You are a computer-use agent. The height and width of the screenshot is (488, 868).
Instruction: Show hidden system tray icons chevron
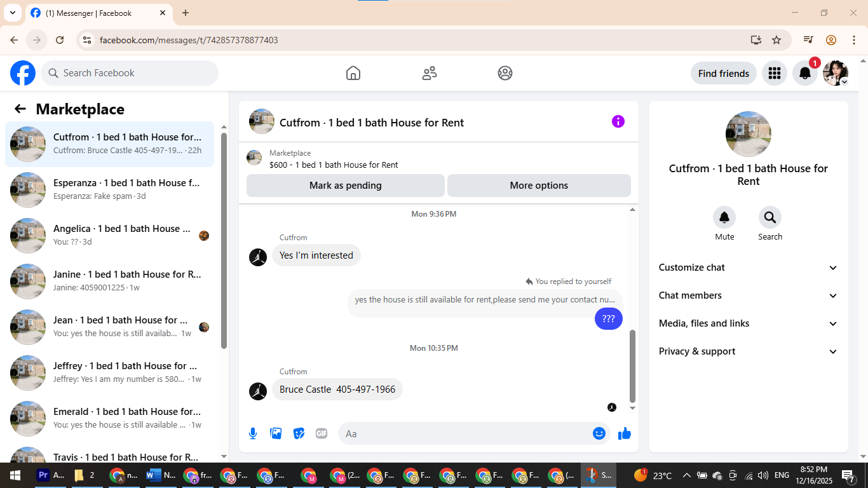tap(687, 475)
